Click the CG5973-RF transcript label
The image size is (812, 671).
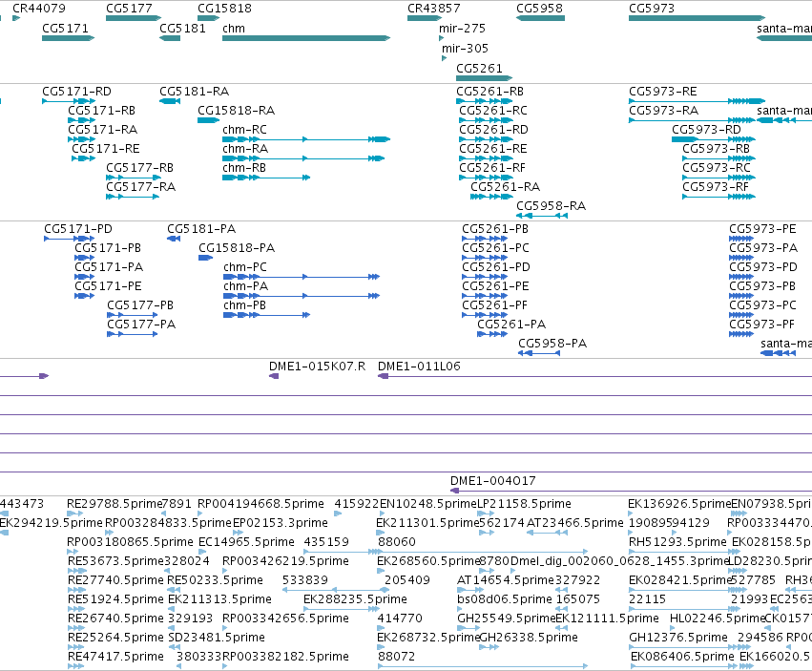coord(716,187)
